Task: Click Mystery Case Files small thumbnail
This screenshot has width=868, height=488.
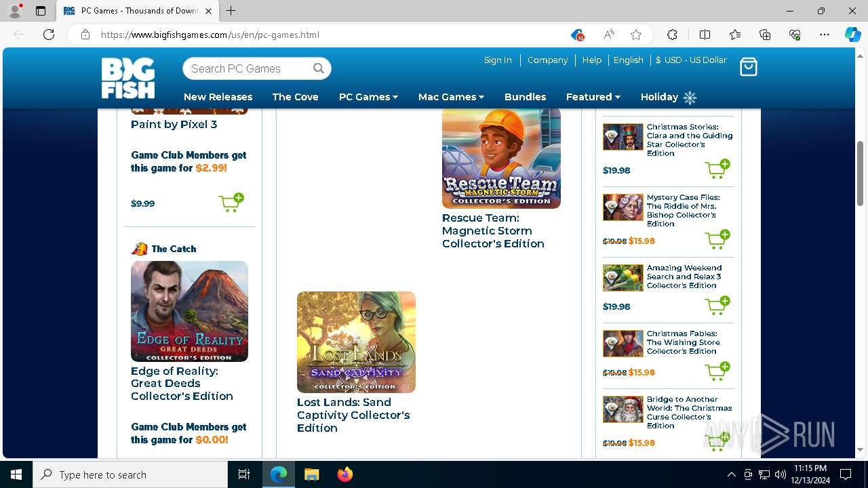Action: click(623, 207)
